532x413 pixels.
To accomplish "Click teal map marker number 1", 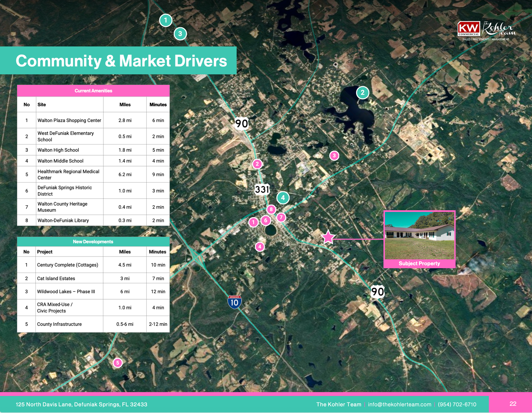I will click(x=166, y=20).
